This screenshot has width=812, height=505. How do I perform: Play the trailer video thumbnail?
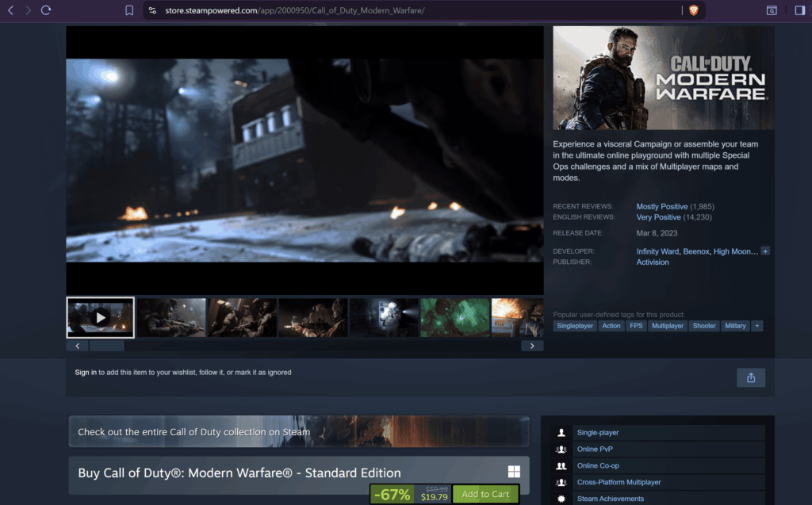coord(101,317)
